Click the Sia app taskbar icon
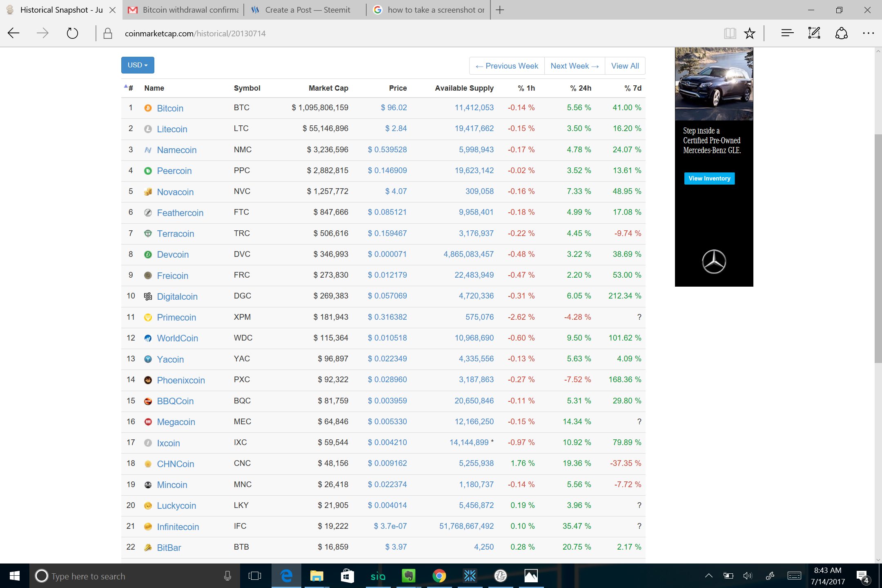This screenshot has height=588, width=882. 378,576
